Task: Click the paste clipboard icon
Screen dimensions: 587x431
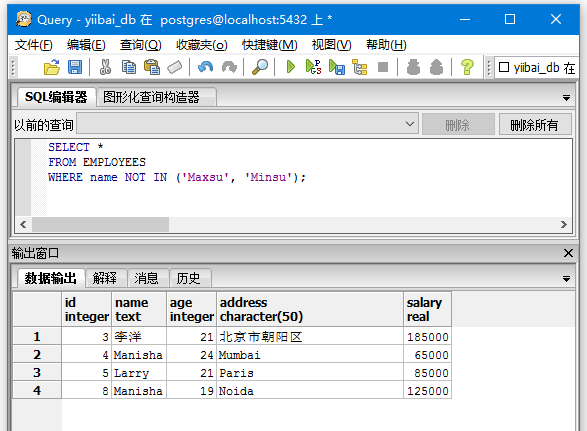Action: tap(152, 67)
